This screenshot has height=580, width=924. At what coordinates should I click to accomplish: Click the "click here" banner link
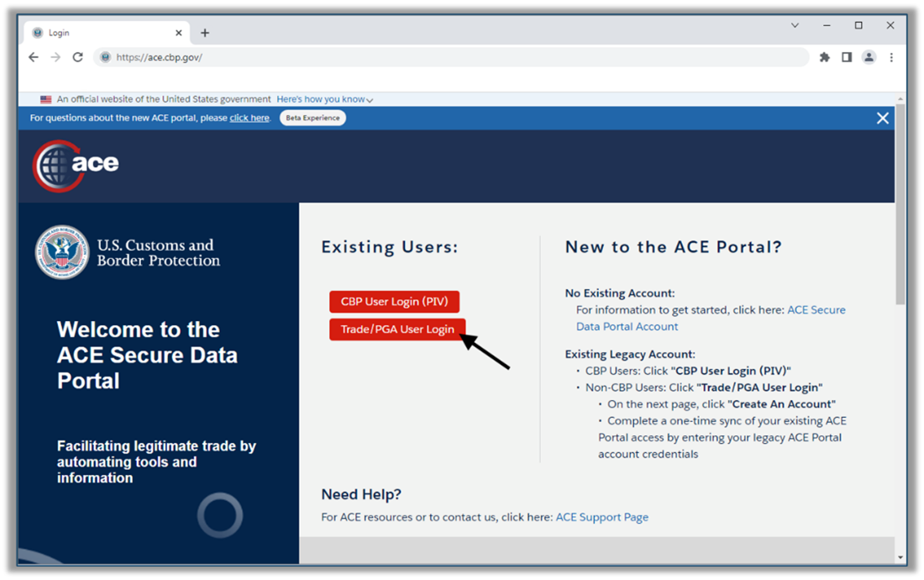[x=249, y=118]
